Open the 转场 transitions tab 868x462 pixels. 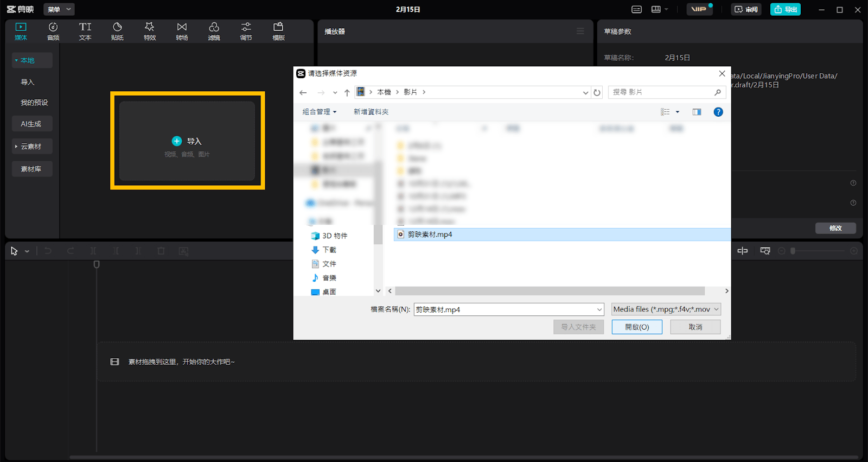click(x=182, y=31)
